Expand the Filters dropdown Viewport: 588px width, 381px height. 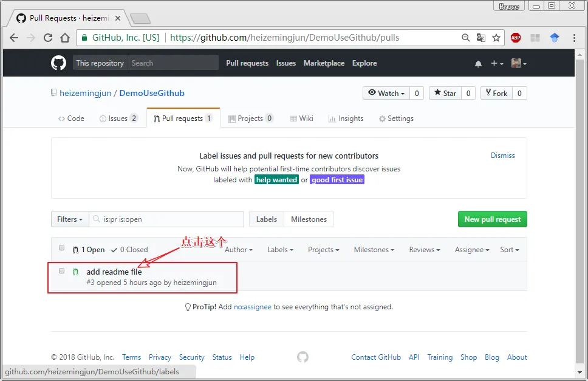tap(70, 219)
